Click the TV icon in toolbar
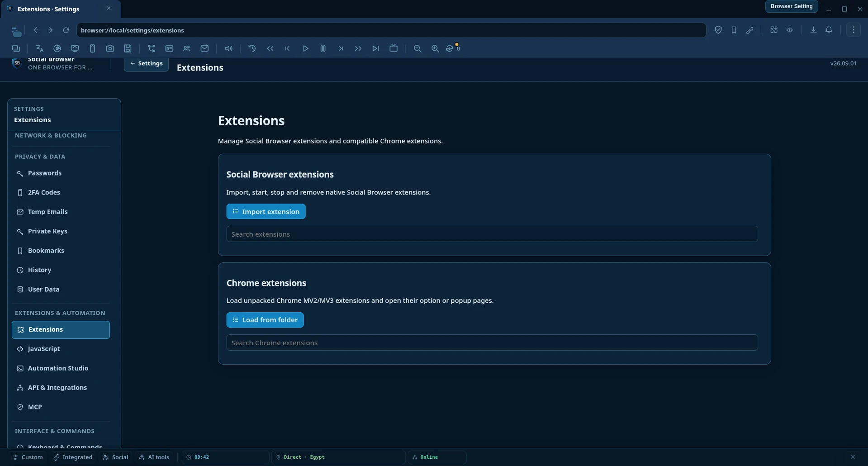 394,48
